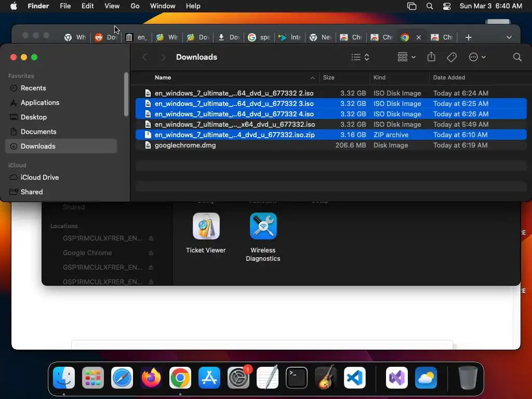
Task: Switch to the 'en_' archive Chrome tab
Action: 137,37
